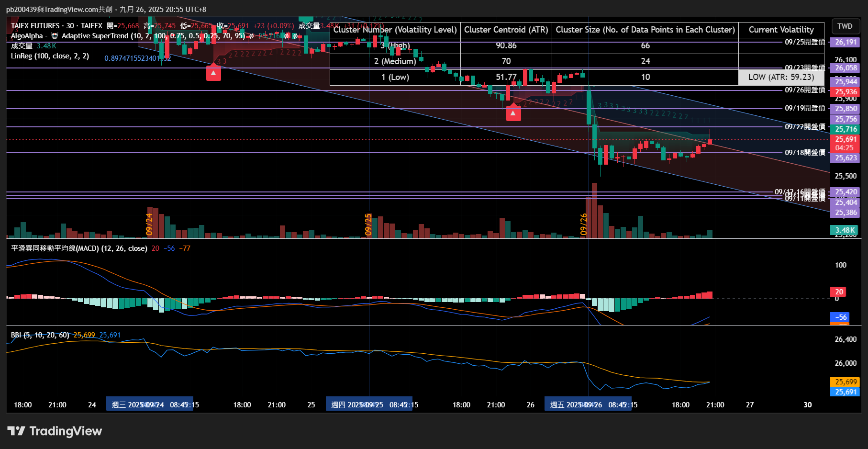Click the Current Volatility table header
This screenshot has height=449, width=868.
point(781,30)
